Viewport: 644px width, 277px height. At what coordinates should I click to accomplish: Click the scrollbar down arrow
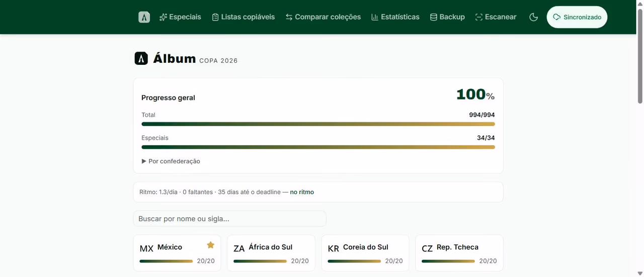640,273
